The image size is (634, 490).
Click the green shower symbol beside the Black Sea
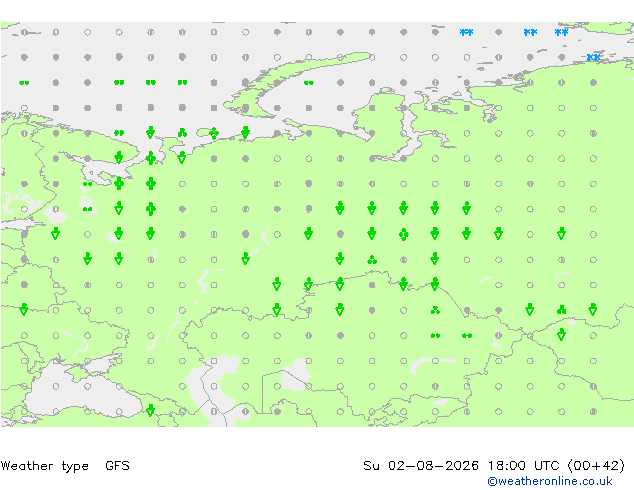click(x=150, y=410)
